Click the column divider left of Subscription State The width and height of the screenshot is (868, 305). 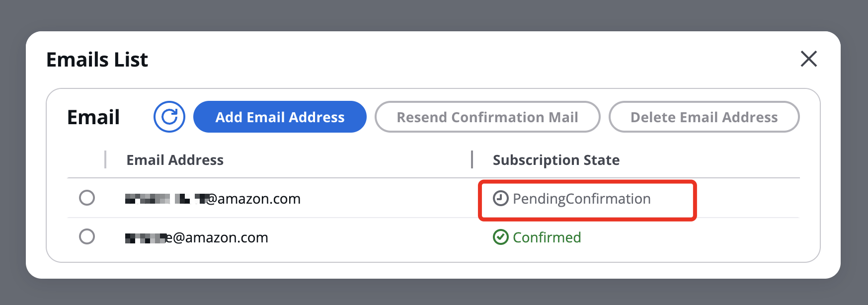pos(472,159)
